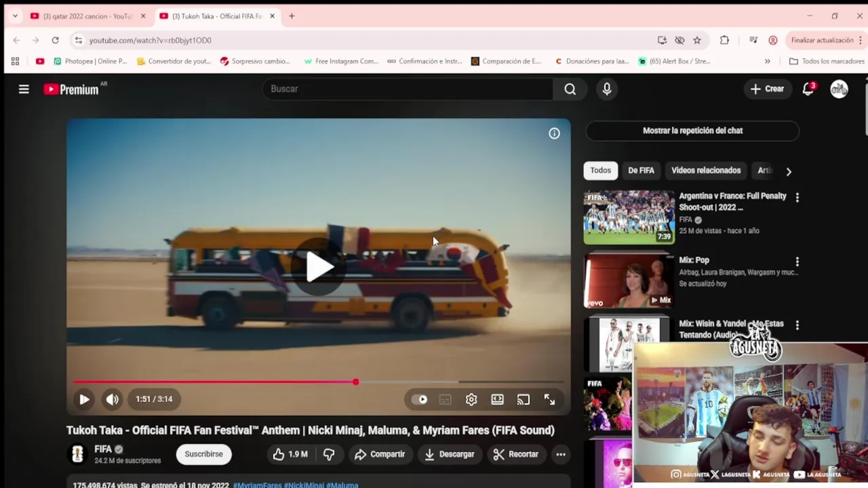Open the FIFA channel avatar
This screenshot has height=488, width=868.
click(x=77, y=454)
